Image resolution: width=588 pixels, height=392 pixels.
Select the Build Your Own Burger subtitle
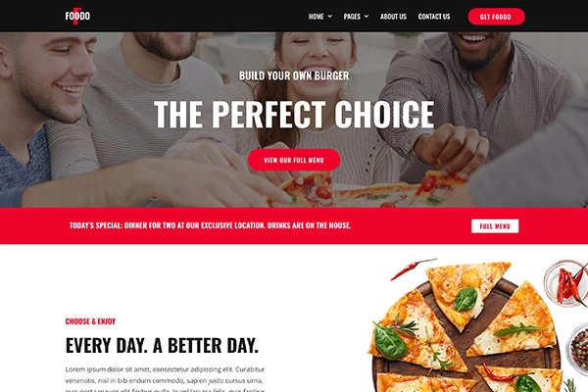point(294,75)
